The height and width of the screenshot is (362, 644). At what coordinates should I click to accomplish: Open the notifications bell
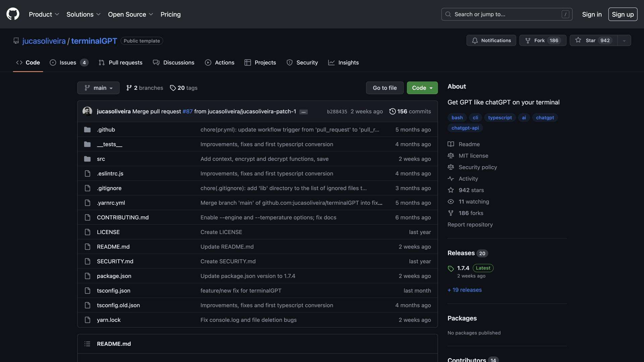coord(475,40)
